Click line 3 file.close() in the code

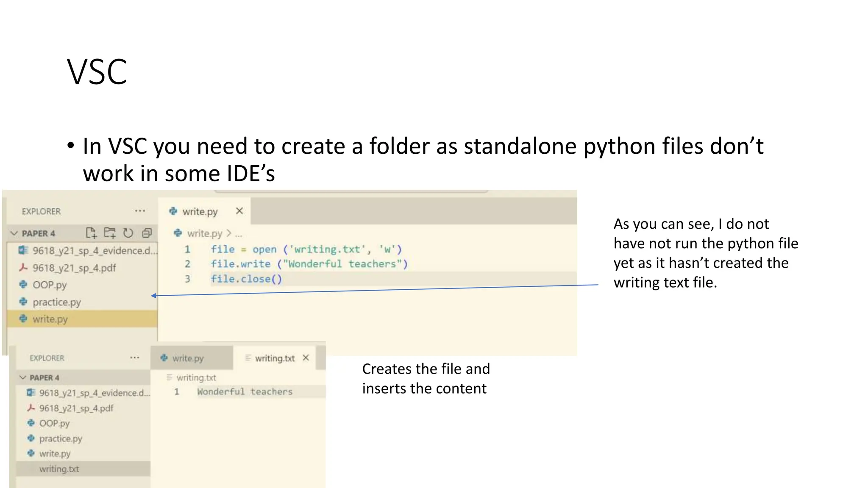pyautogui.click(x=246, y=279)
